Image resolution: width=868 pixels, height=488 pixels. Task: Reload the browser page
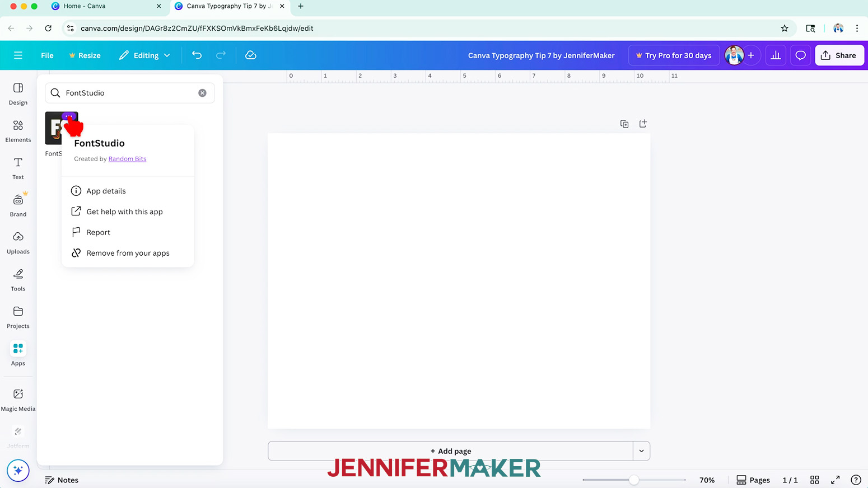[x=48, y=28]
